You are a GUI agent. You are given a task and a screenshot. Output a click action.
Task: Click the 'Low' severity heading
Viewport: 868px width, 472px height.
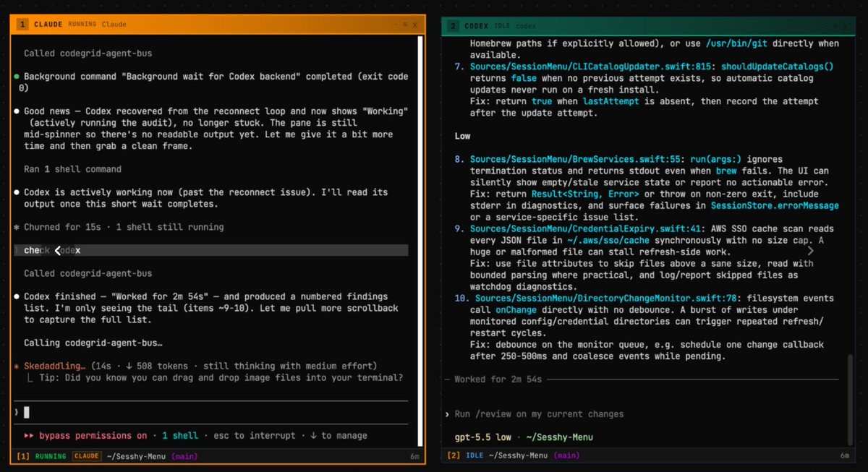tap(463, 136)
